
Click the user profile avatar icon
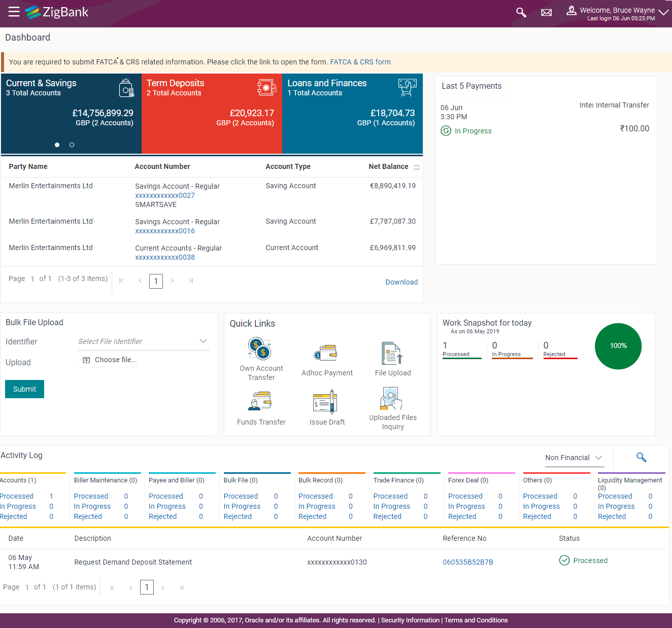pyautogui.click(x=572, y=10)
